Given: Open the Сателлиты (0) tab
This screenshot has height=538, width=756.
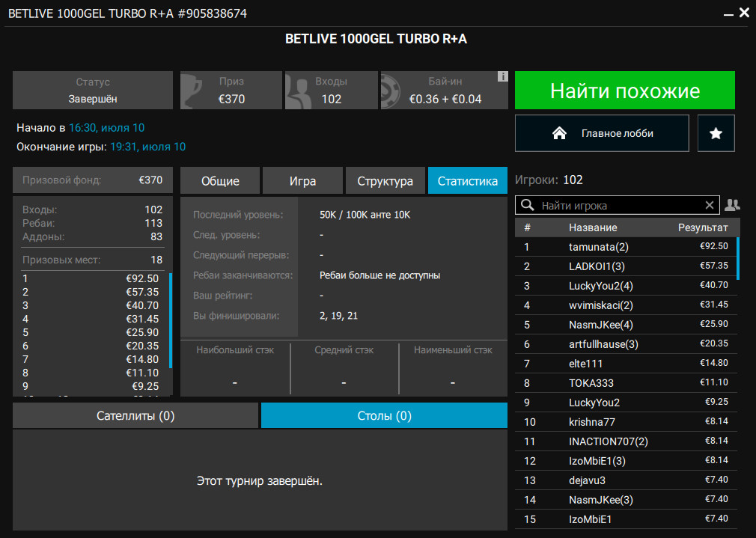Looking at the screenshot, I should [135, 415].
